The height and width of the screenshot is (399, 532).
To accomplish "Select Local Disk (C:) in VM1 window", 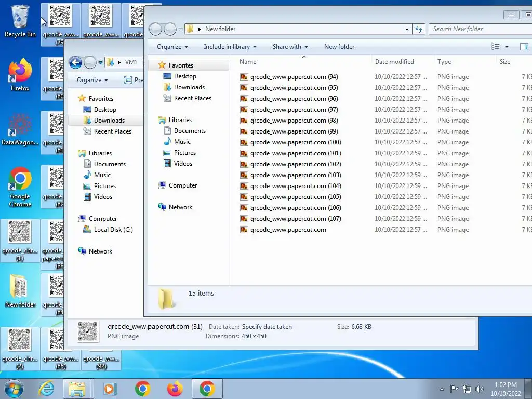I will 113,230.
